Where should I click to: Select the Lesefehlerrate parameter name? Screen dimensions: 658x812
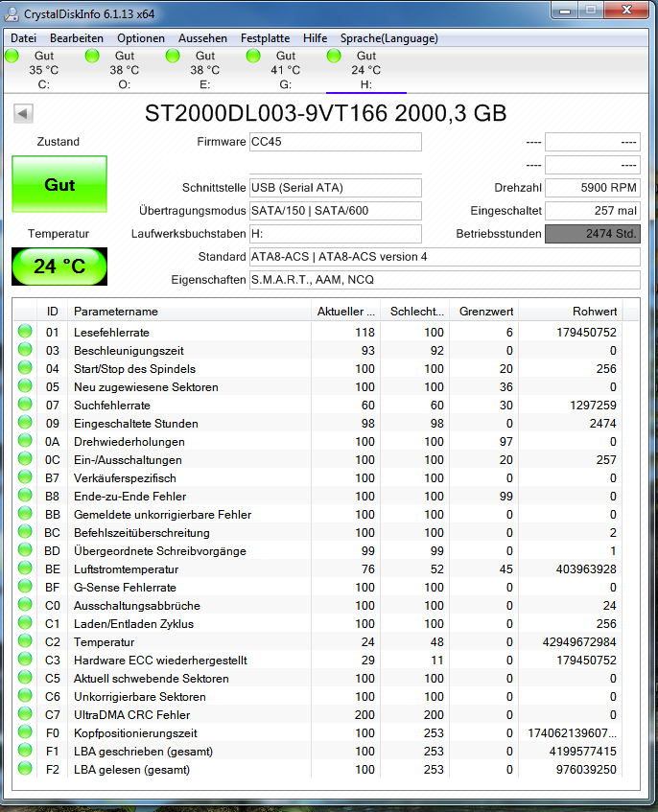tap(111, 333)
